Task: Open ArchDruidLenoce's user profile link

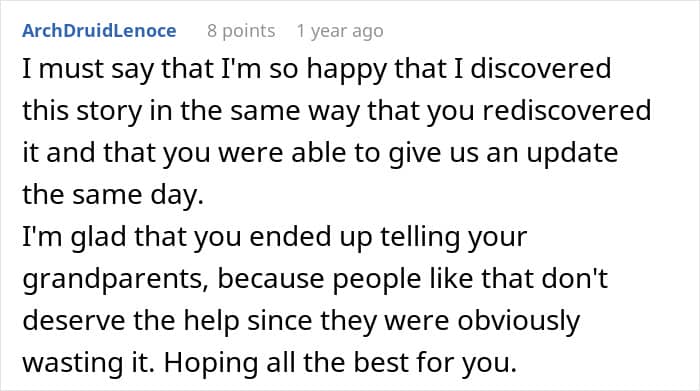Action: pyautogui.click(x=99, y=31)
